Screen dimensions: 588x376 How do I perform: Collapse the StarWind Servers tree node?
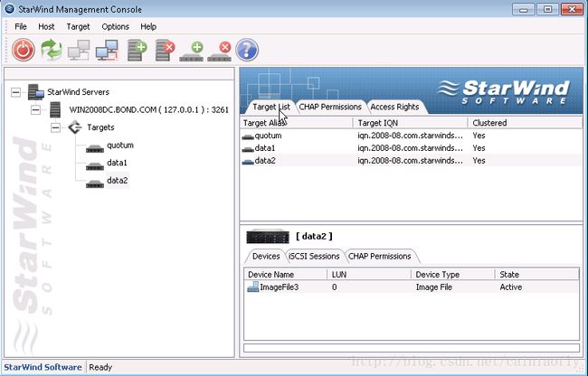coord(15,92)
